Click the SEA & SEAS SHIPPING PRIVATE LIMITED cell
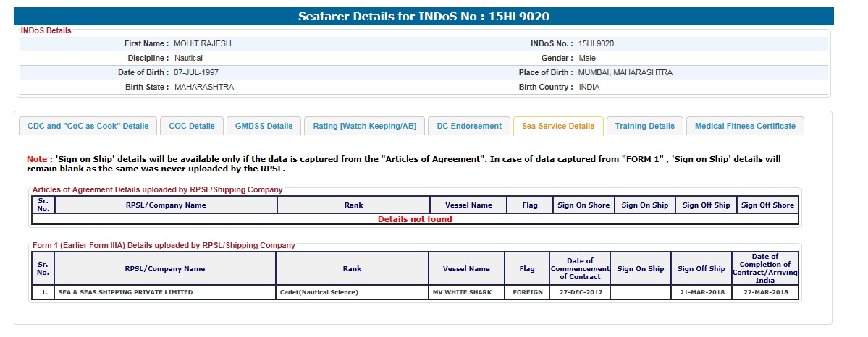This screenshot has height=337, width=868. coord(126,292)
